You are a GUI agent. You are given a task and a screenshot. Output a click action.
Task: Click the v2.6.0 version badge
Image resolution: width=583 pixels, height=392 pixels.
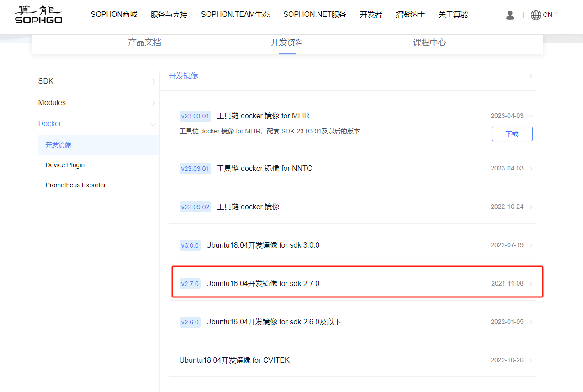(190, 322)
